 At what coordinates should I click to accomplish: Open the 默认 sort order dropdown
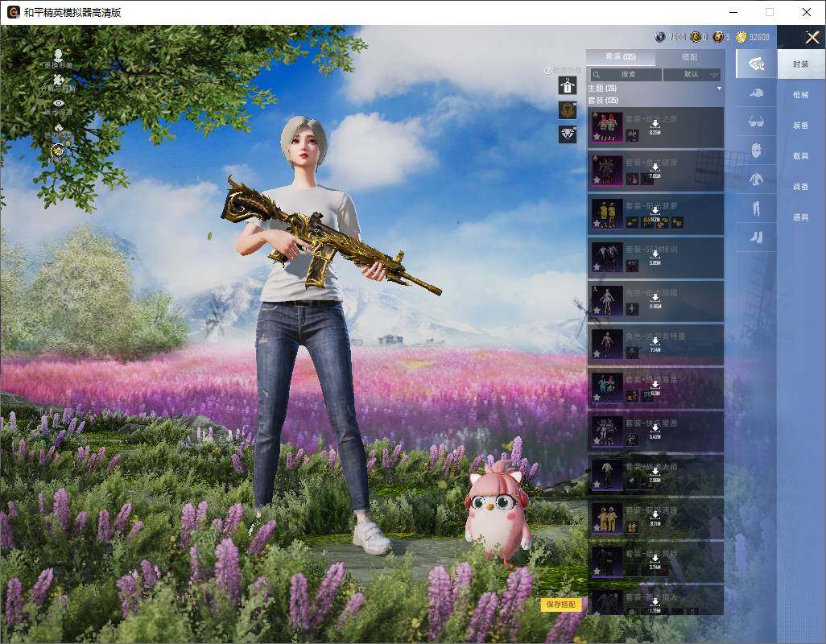coord(692,74)
